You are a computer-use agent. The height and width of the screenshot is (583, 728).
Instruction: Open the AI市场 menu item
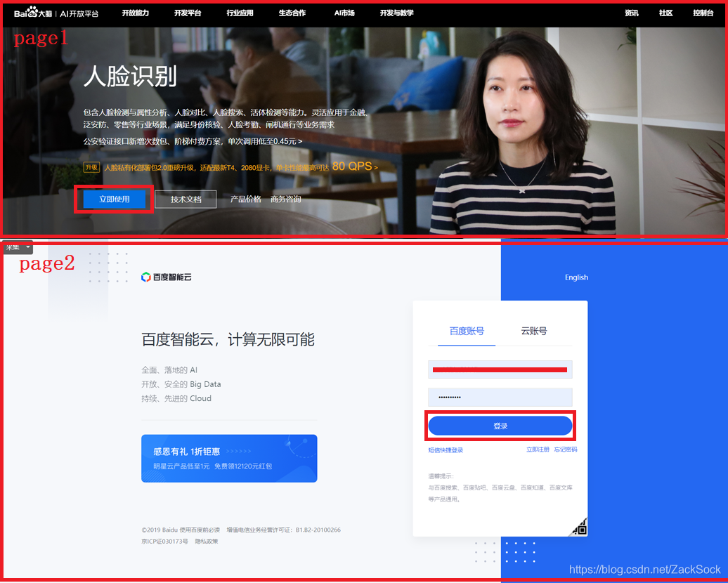point(344,13)
